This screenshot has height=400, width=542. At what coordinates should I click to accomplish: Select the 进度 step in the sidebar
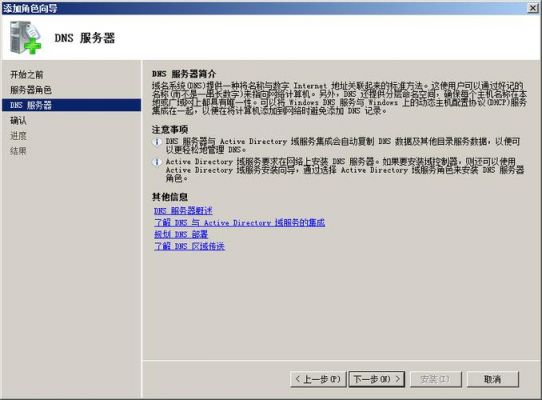(x=18, y=136)
